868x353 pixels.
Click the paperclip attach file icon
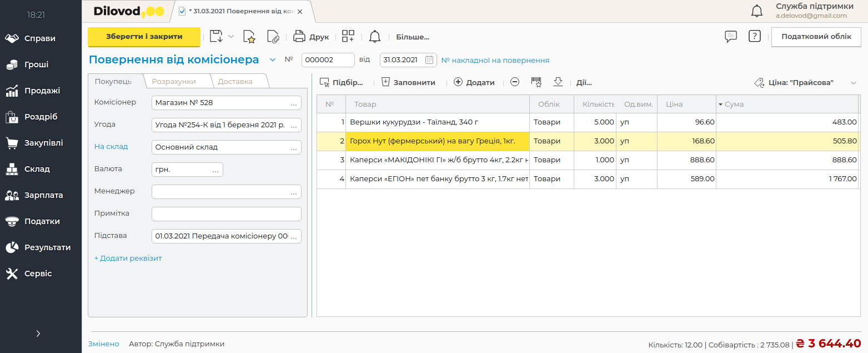(x=273, y=37)
